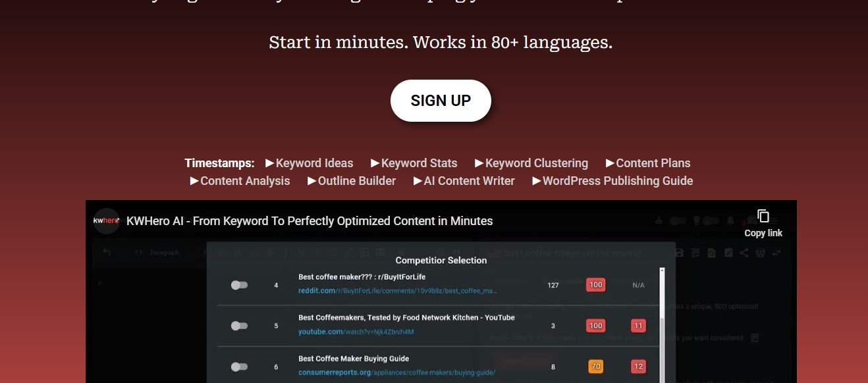Click the play arrow before Keyword Ideas
This screenshot has height=383, width=868.
tap(269, 163)
